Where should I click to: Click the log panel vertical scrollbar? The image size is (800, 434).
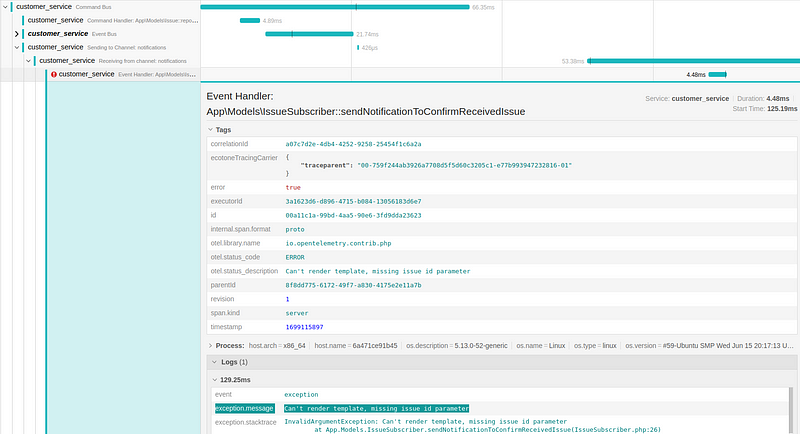791,411
